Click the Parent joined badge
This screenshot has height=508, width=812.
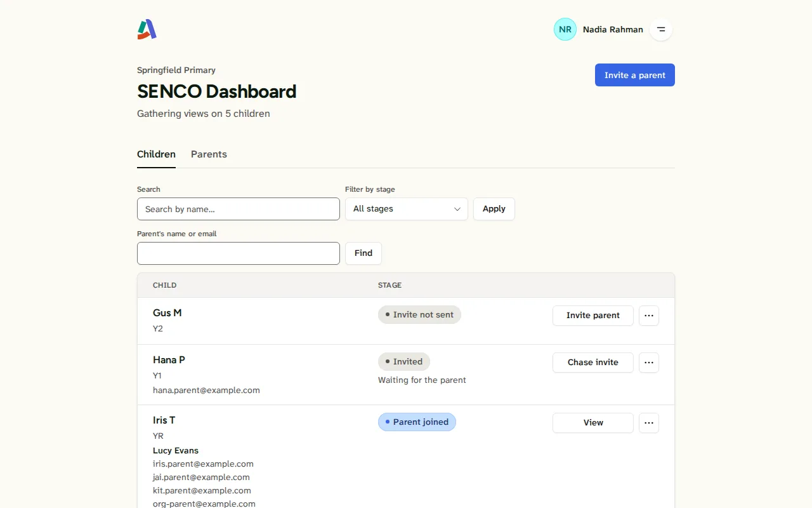tap(417, 422)
